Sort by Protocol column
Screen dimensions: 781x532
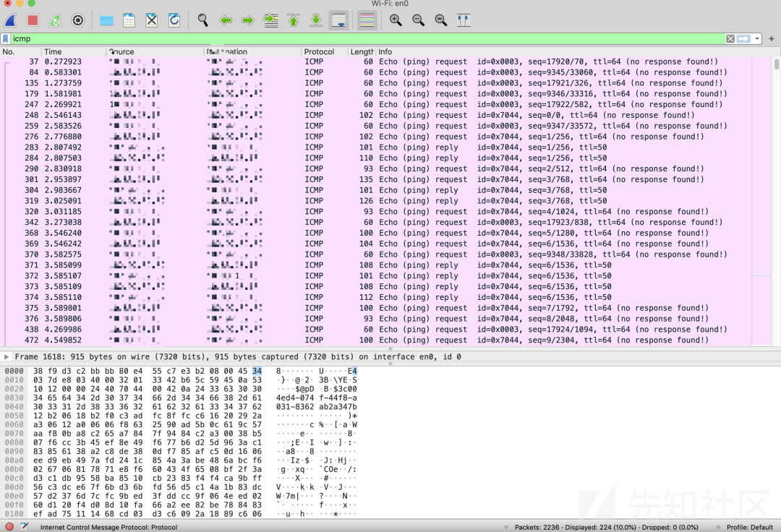coord(325,52)
